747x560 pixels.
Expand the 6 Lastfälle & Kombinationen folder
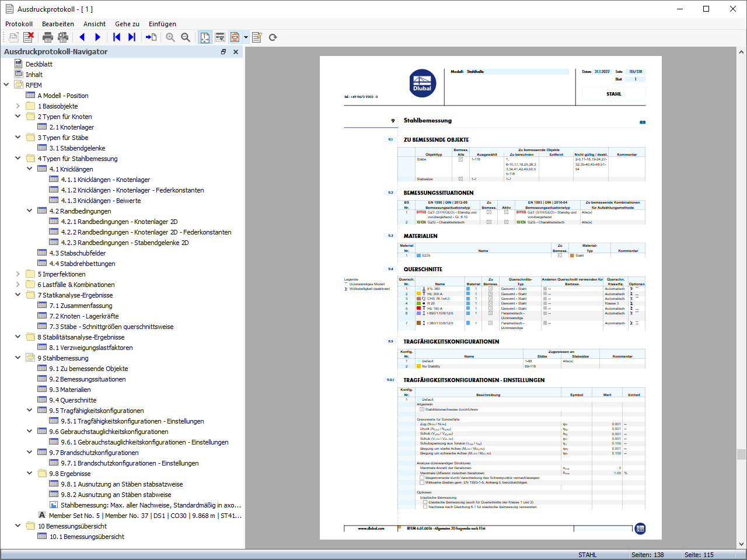point(18,284)
